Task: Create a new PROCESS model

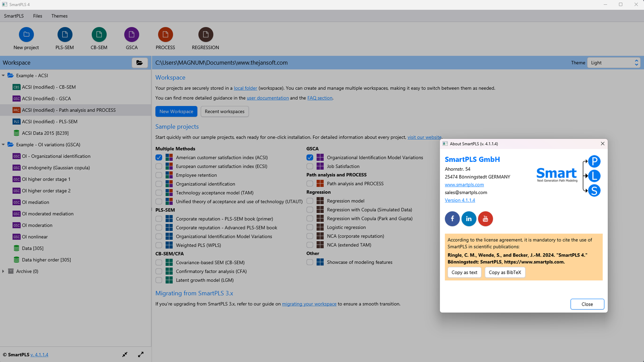Action: (165, 35)
